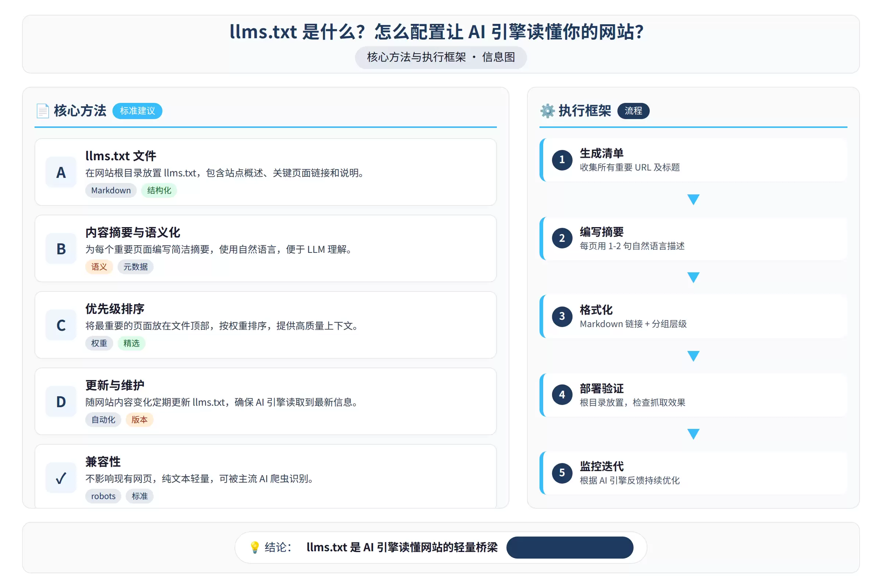This screenshot has width=882, height=588.
Task: Click the dark blue bar after 轻量桥梁
Action: pos(570,548)
